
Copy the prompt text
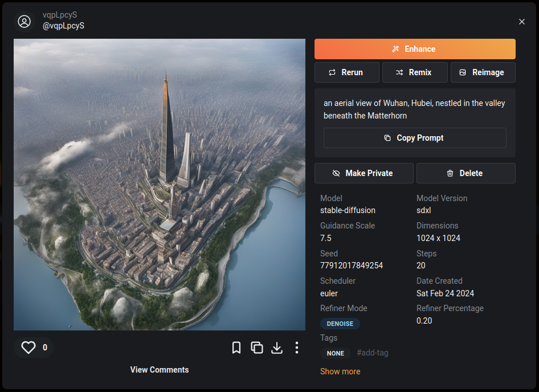pyautogui.click(x=414, y=138)
